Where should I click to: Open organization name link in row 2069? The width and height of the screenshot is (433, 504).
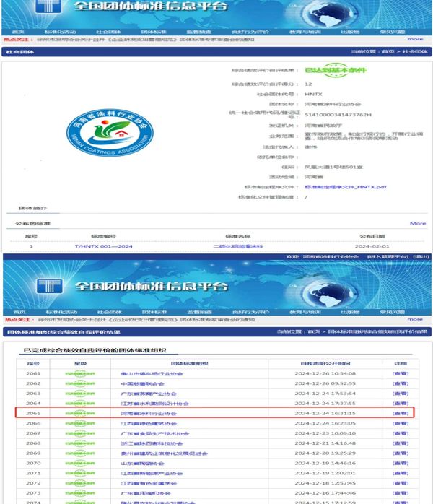[x=164, y=453]
